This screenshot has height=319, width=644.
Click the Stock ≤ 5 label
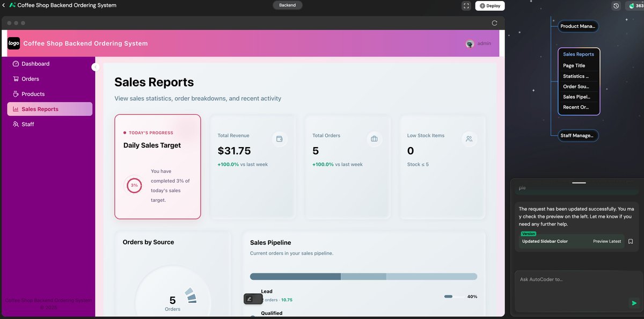[x=418, y=164]
